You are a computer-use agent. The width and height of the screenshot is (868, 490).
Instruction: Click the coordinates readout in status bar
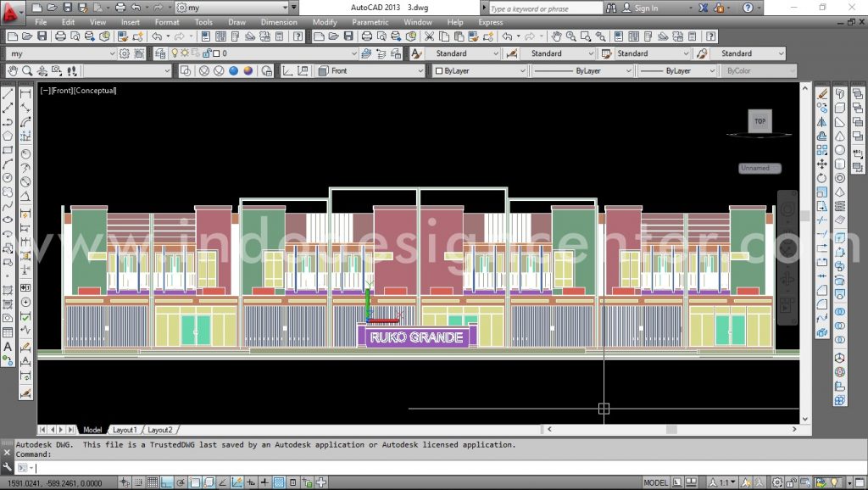(55, 483)
